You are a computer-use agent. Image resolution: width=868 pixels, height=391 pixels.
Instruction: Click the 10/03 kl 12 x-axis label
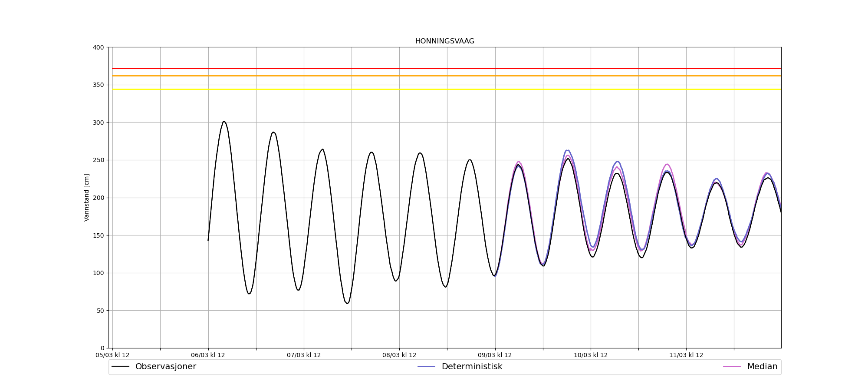tap(591, 355)
